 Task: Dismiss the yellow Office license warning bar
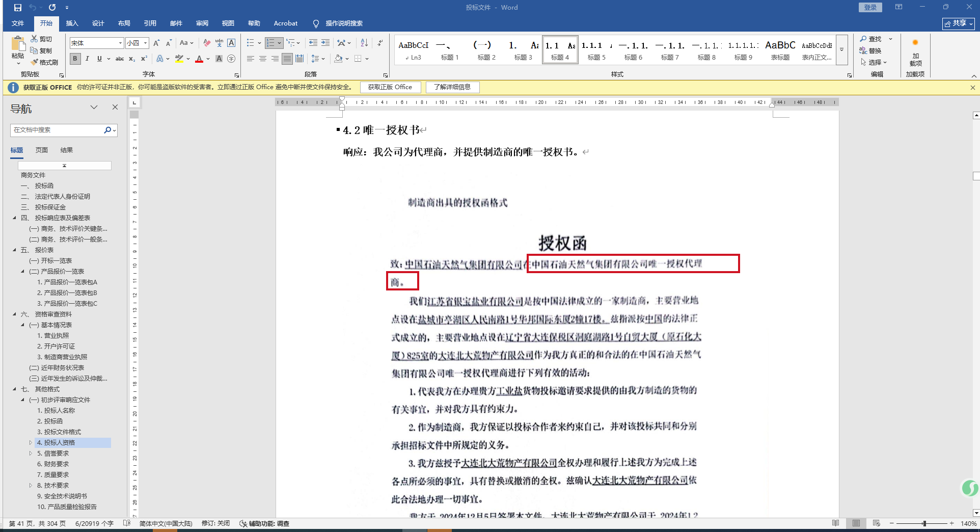point(973,88)
